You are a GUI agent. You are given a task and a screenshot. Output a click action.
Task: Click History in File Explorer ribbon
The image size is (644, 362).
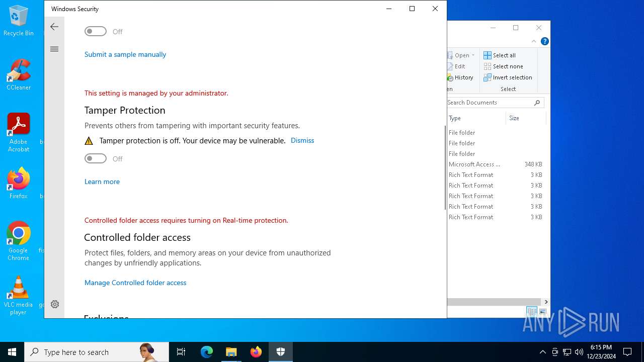460,77
